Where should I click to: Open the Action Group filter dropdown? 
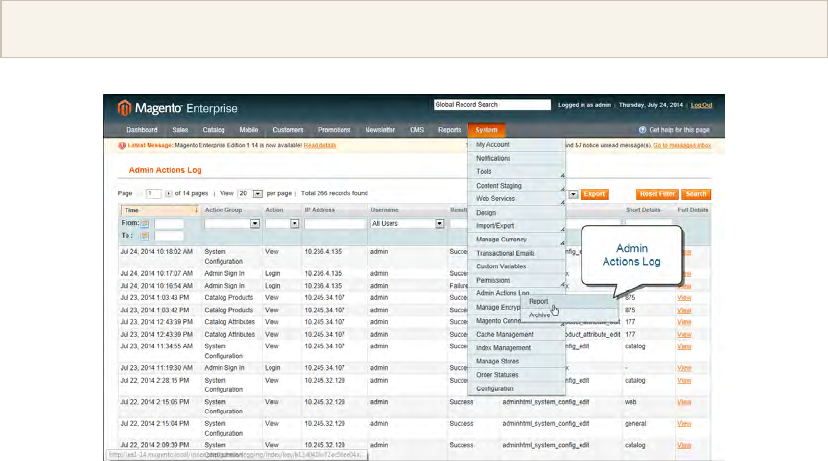click(x=255, y=224)
